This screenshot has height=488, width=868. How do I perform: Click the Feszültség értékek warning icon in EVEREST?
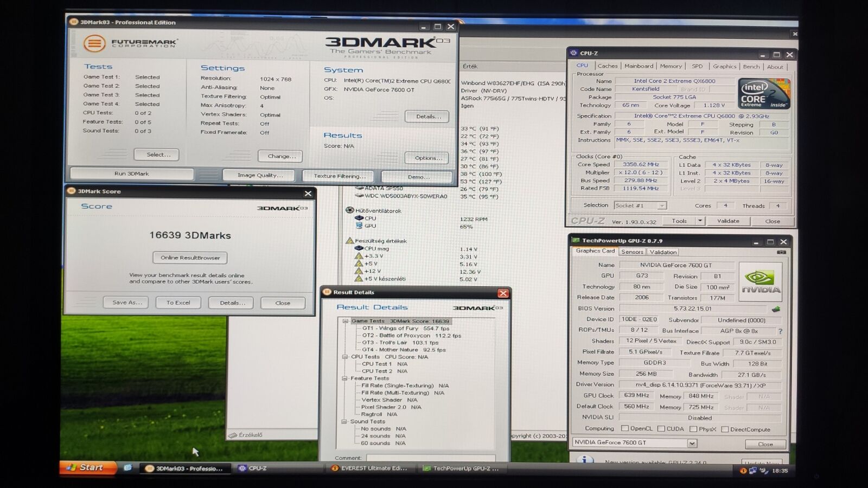tap(350, 241)
